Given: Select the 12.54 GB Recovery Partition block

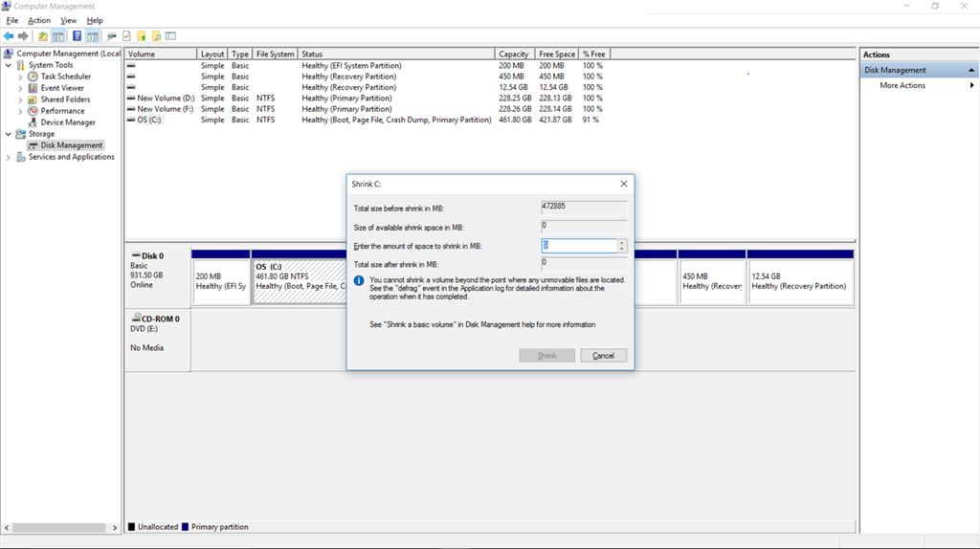Looking at the screenshot, I should pos(800,277).
